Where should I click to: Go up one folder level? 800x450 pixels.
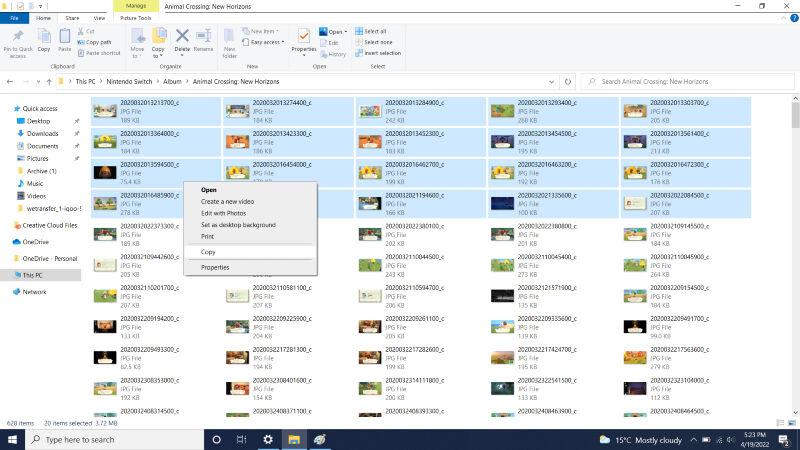pyautogui.click(x=49, y=82)
